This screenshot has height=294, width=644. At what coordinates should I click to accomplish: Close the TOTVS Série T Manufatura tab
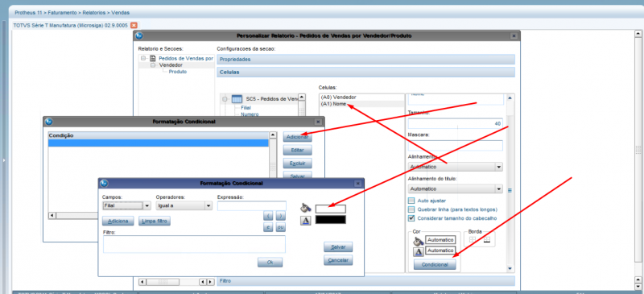tap(134, 25)
